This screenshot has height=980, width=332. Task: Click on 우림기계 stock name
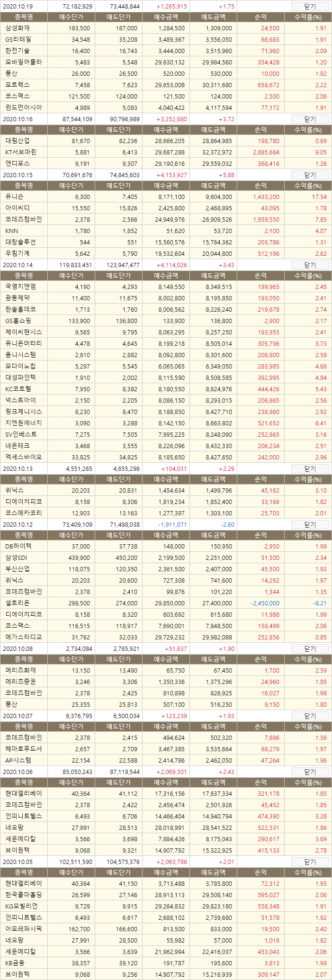pyautogui.click(x=17, y=253)
